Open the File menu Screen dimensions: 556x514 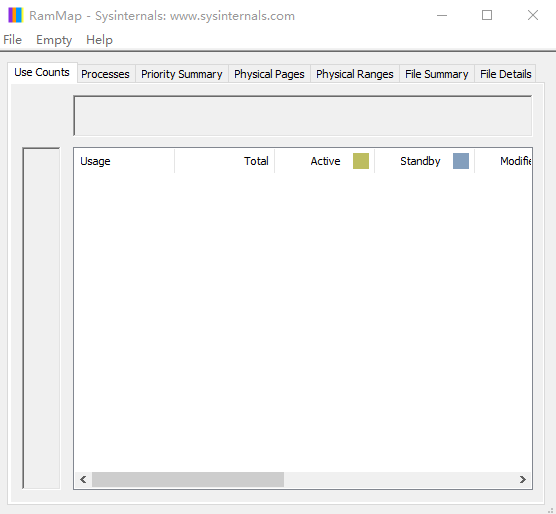pos(12,40)
